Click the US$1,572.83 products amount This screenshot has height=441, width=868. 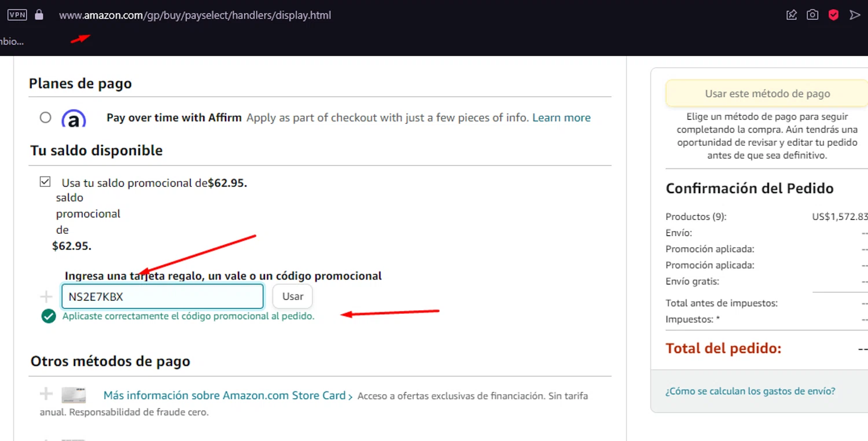[840, 217]
